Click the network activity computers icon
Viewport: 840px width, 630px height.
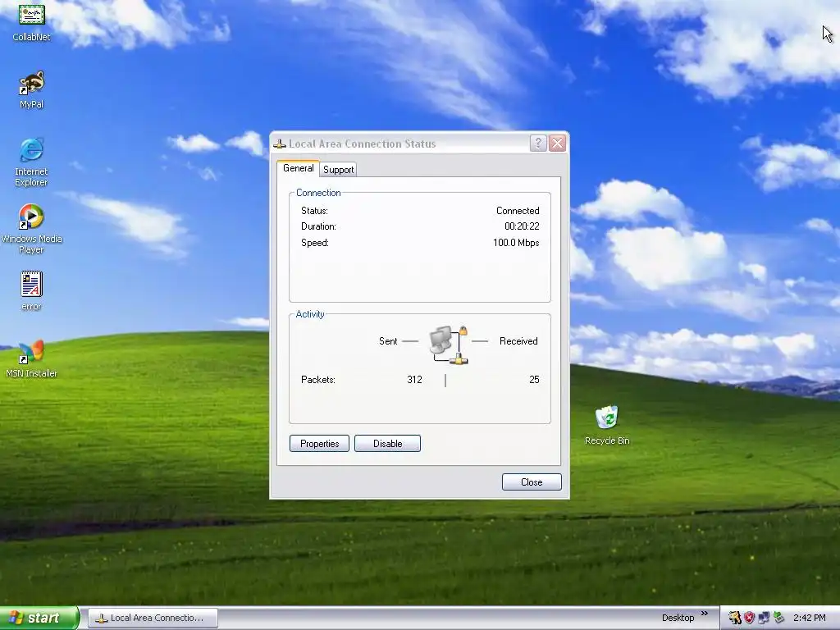(449, 345)
